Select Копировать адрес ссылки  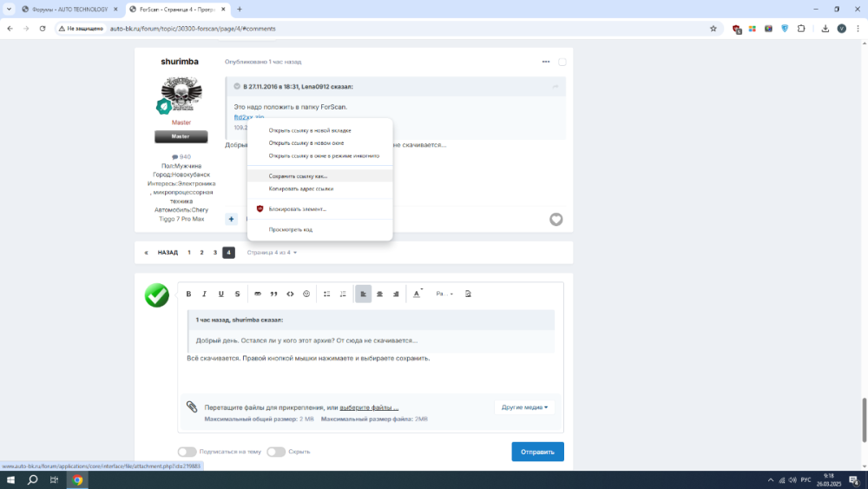coord(320,188)
